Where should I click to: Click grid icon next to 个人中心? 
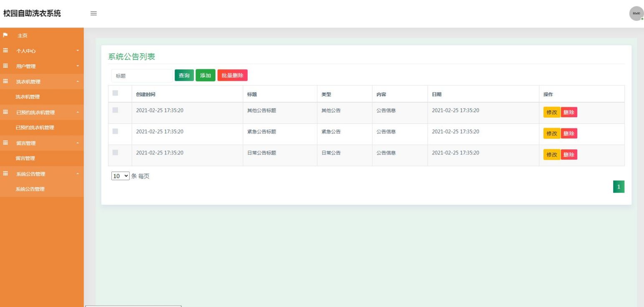pyautogui.click(x=5, y=51)
